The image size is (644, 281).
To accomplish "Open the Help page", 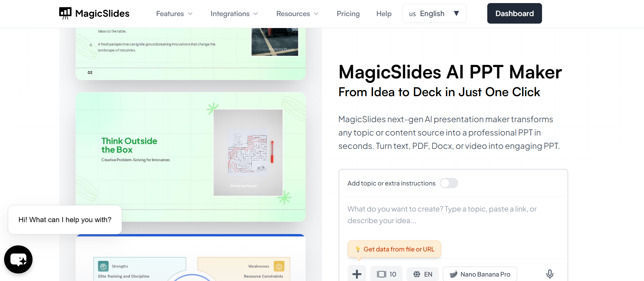I will pos(384,14).
